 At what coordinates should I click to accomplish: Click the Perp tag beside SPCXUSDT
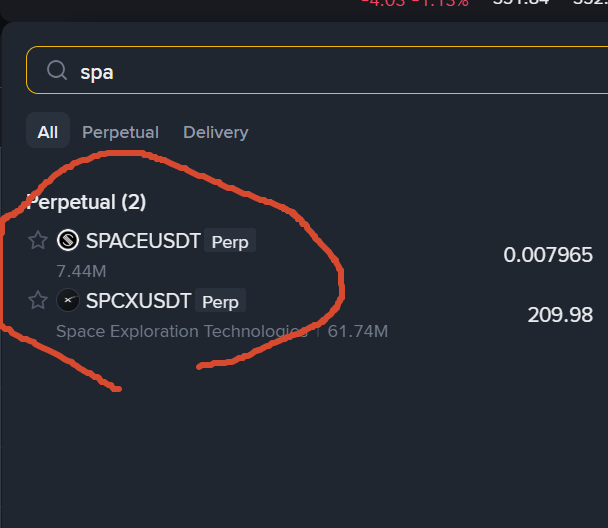pos(220,301)
